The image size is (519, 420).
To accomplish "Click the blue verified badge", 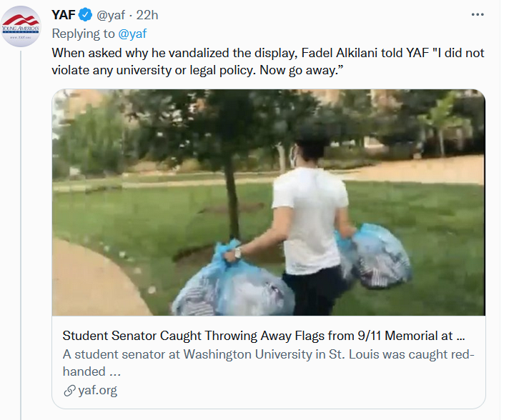I will tap(86, 15).
